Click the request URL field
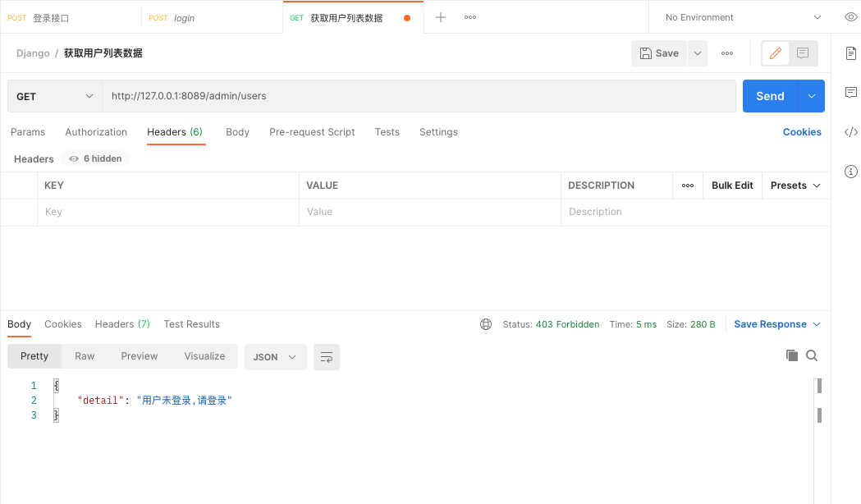861x504 pixels. [419, 96]
